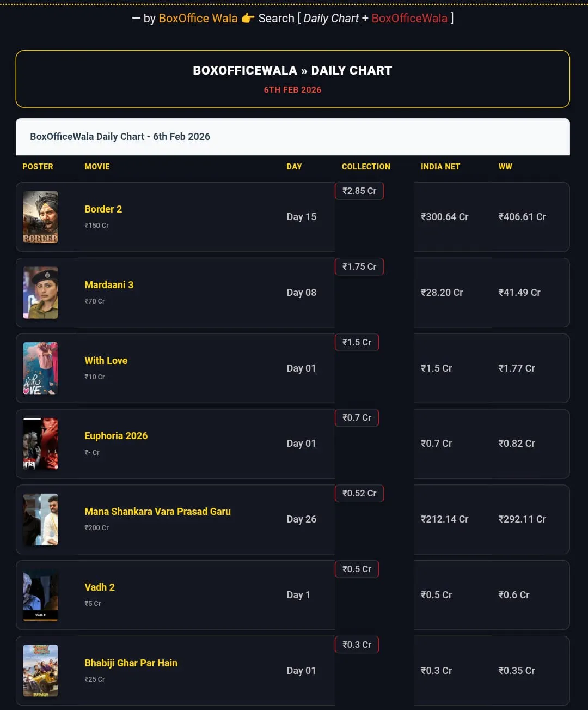588x710 pixels.
Task: Open the Border 2 movie page
Action: (103, 209)
